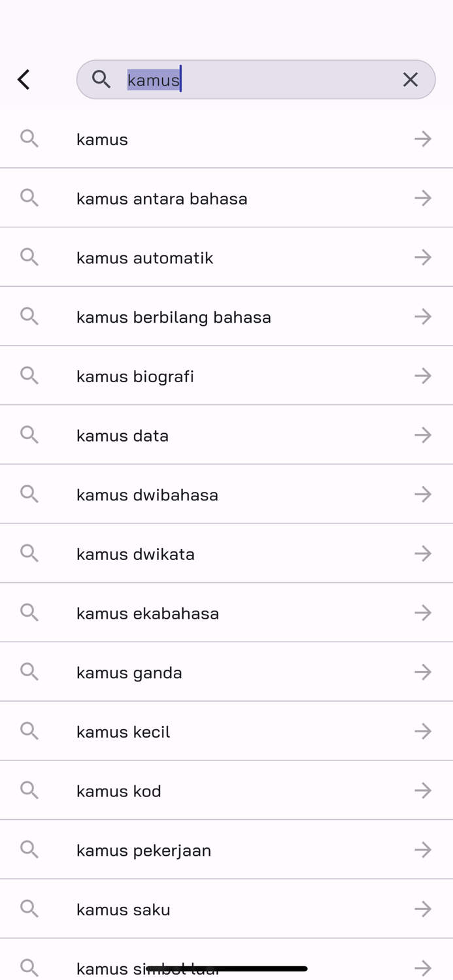The image size is (453, 980).
Task: Tap the arrow to fill in kamus antara bahasa
Action: [423, 198]
